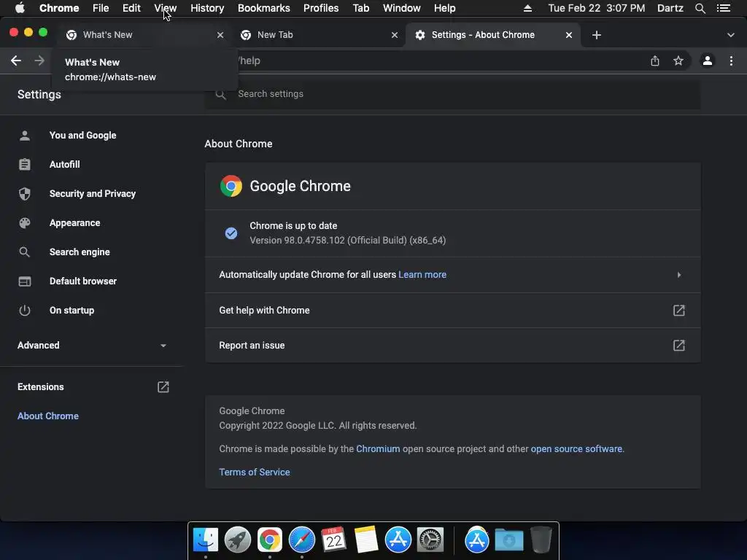The width and height of the screenshot is (747, 560).
Task: Open the Profiles menu
Action: [x=321, y=8]
